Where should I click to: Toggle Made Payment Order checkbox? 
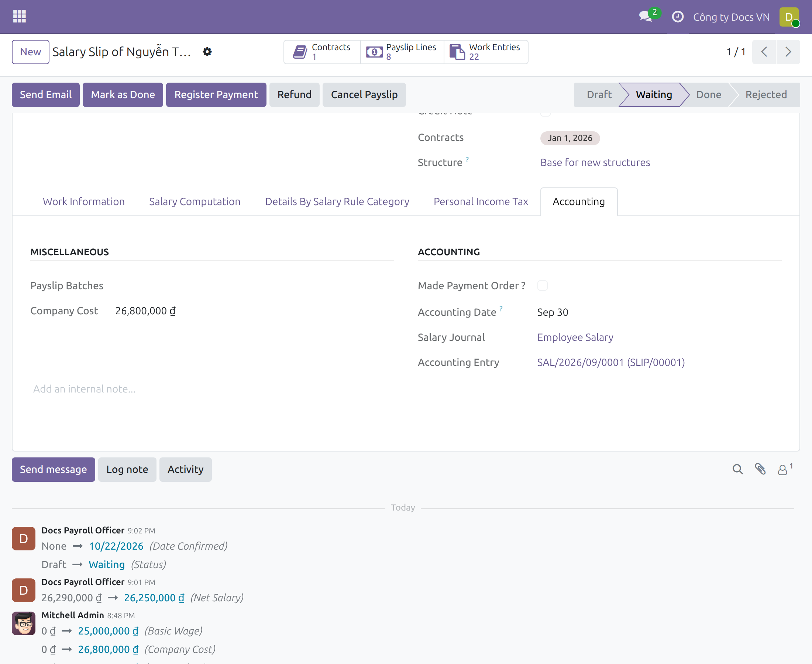coord(542,286)
